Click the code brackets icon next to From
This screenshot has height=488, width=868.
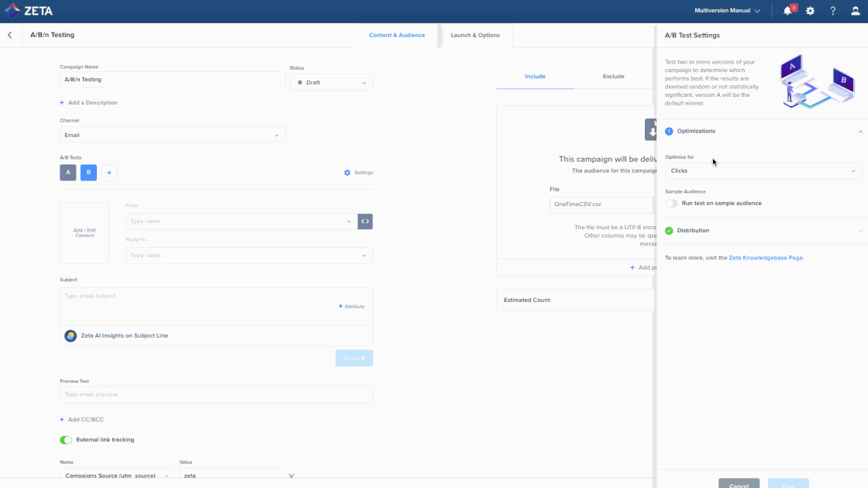[x=365, y=222]
